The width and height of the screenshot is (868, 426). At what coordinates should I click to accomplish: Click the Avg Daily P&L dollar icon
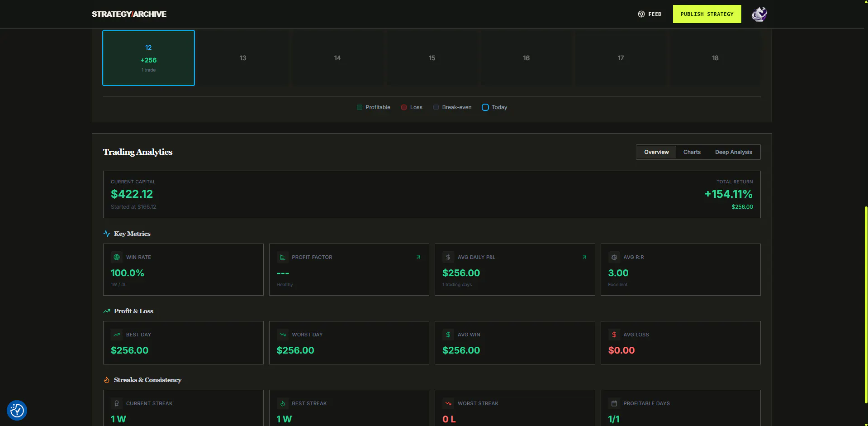(448, 257)
